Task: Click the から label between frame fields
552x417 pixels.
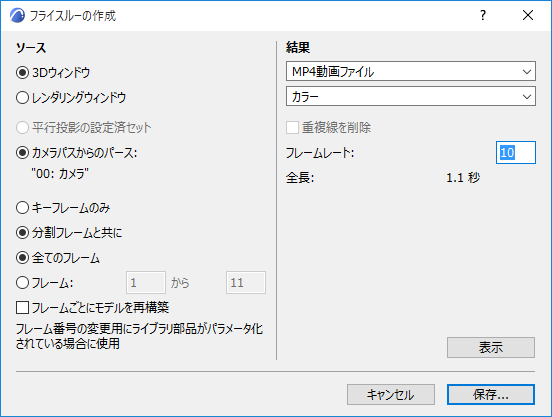Action: 180,283
